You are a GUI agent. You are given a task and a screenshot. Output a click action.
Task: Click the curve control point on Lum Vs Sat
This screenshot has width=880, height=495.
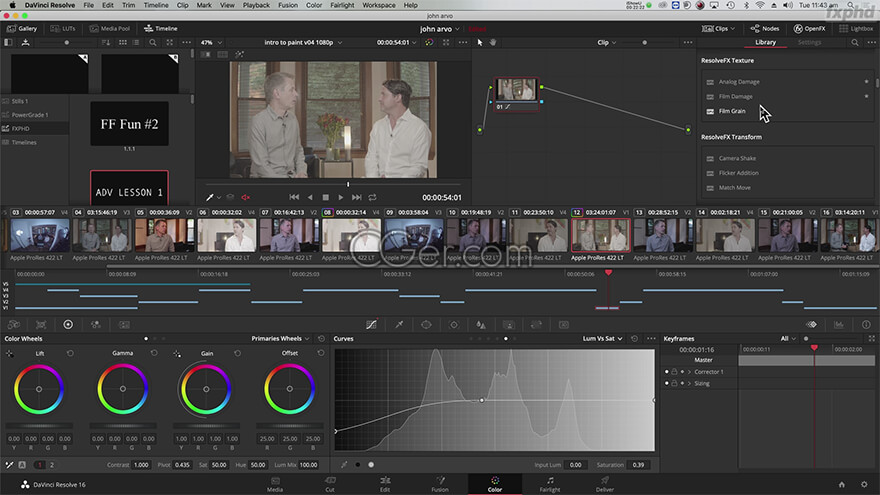(482, 400)
